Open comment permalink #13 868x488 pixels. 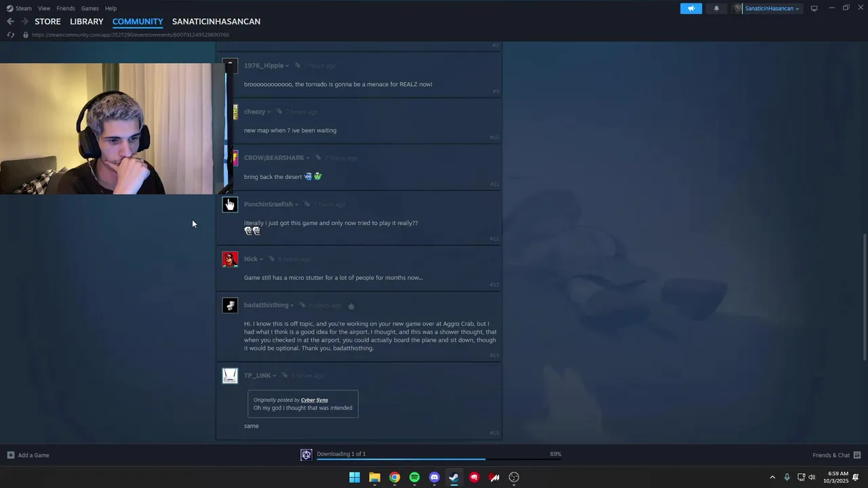[x=494, y=285]
